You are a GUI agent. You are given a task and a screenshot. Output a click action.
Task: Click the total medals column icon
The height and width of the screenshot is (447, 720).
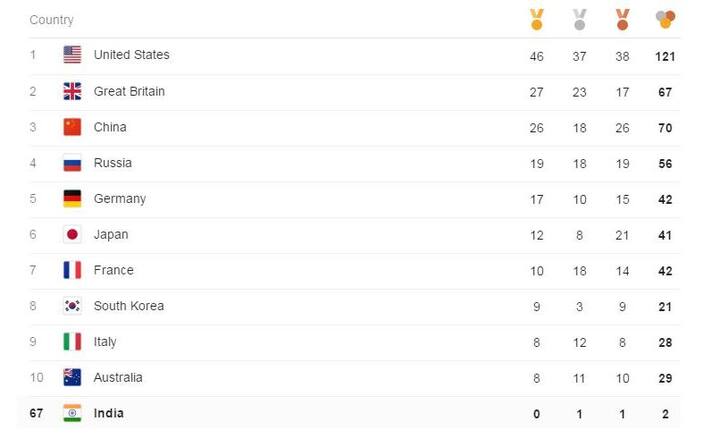665,19
